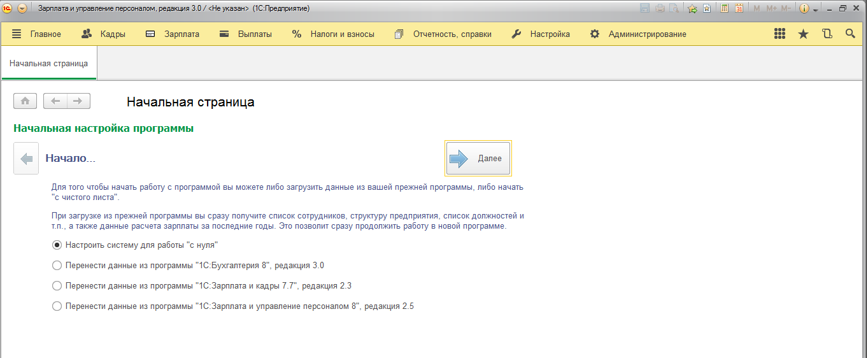Open the calculator icon
868x358 pixels.
(725, 9)
